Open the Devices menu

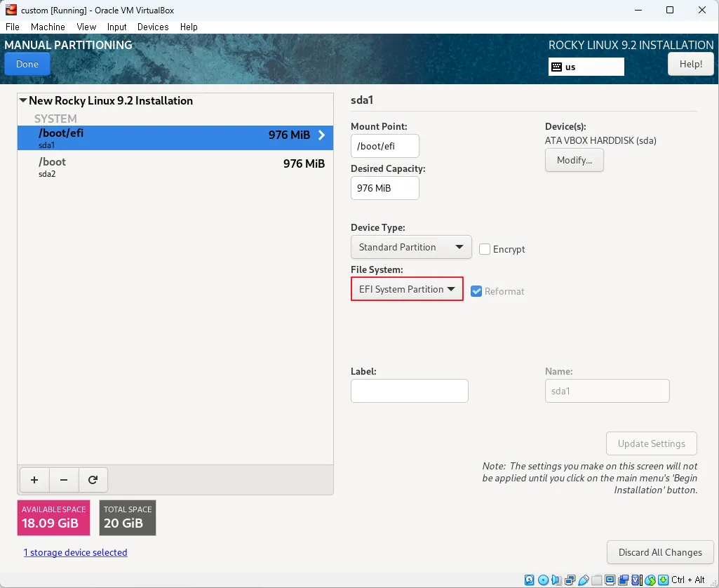point(153,27)
